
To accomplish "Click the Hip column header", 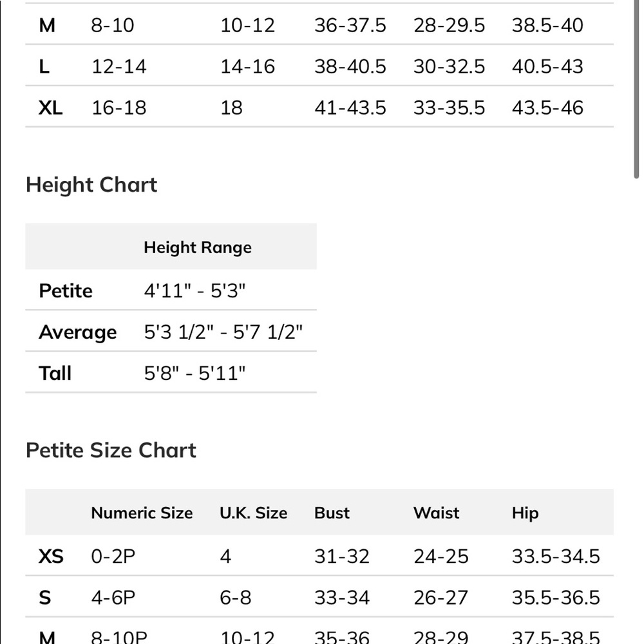I will tap(525, 513).
